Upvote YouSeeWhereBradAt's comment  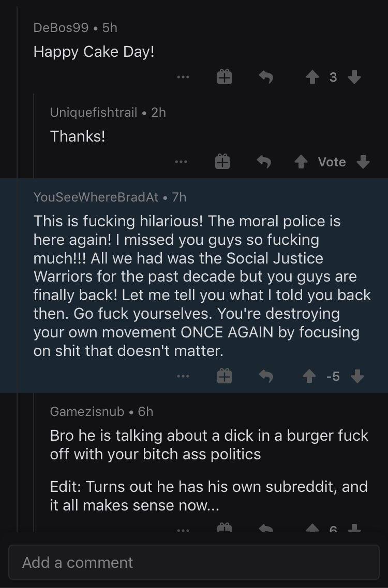[309, 376]
